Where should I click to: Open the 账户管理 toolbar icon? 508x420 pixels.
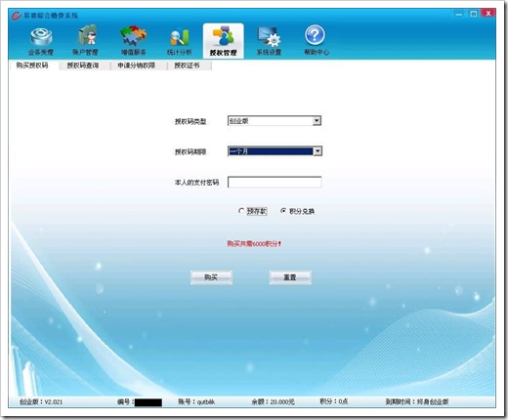click(86, 41)
